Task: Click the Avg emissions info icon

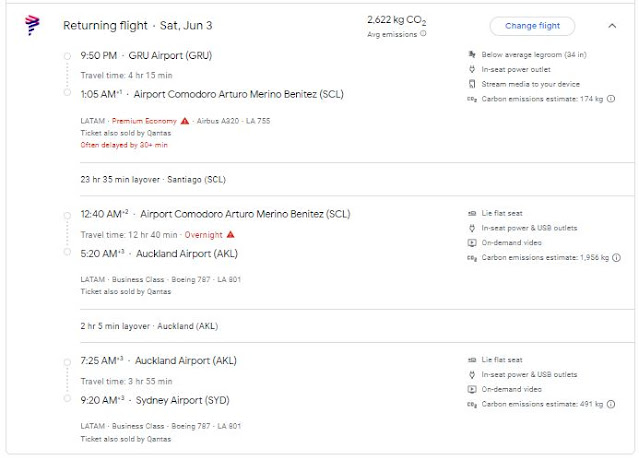Action: [x=423, y=33]
